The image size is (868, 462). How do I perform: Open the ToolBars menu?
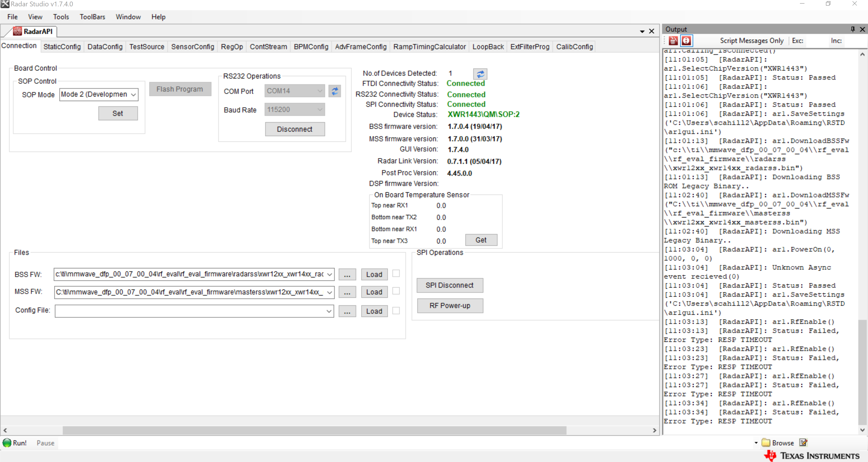[x=92, y=17]
